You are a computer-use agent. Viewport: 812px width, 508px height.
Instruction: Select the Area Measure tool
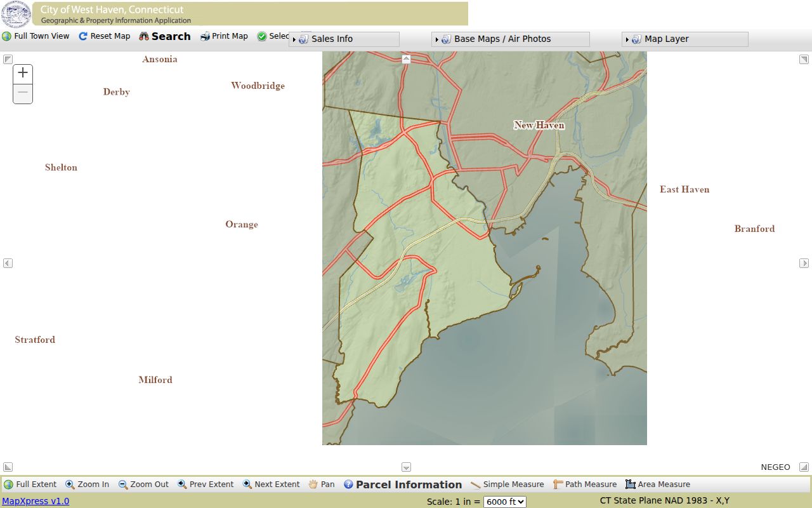(658, 485)
